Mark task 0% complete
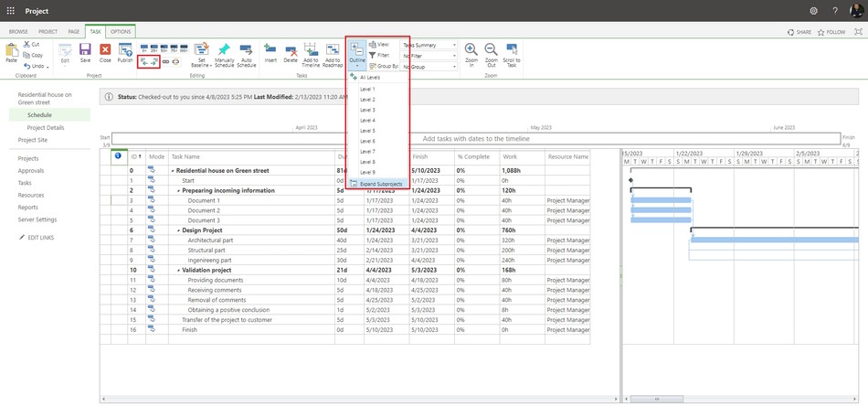Image resolution: width=868 pixels, height=406 pixels. tap(144, 48)
